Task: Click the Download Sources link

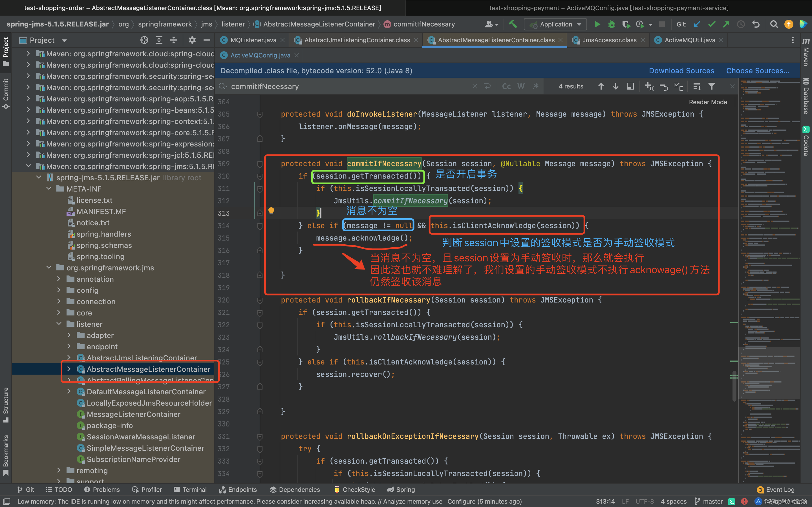Action: tap(681, 71)
